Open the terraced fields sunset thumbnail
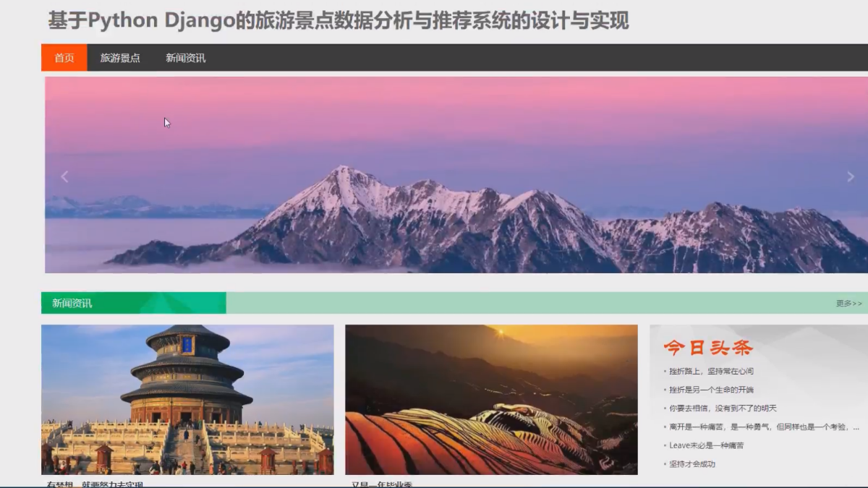The image size is (868, 488). [x=491, y=399]
